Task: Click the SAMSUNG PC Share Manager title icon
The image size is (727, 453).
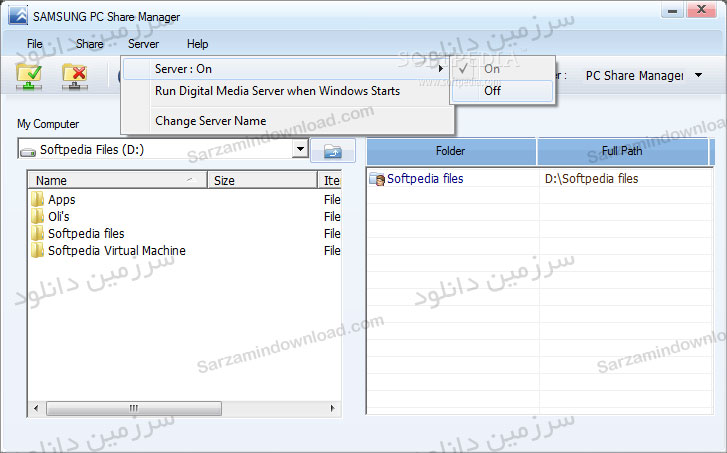Action: coord(18,16)
